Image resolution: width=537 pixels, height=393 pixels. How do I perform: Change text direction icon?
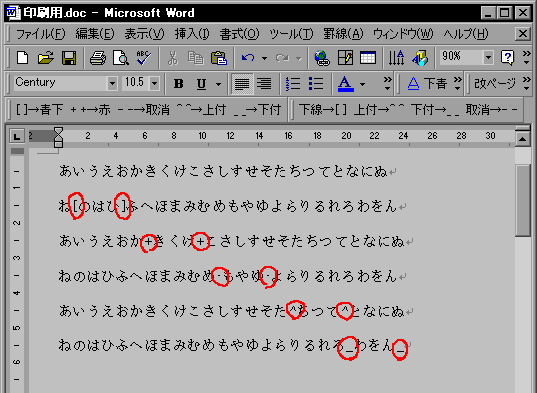point(397,58)
